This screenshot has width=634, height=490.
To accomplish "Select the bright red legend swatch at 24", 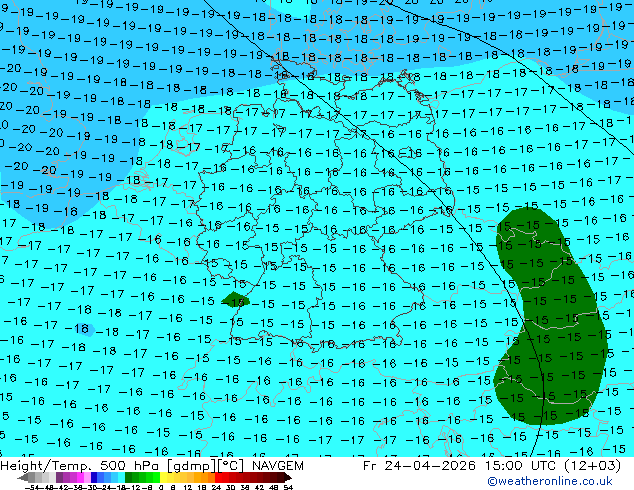I will (x=219, y=477).
